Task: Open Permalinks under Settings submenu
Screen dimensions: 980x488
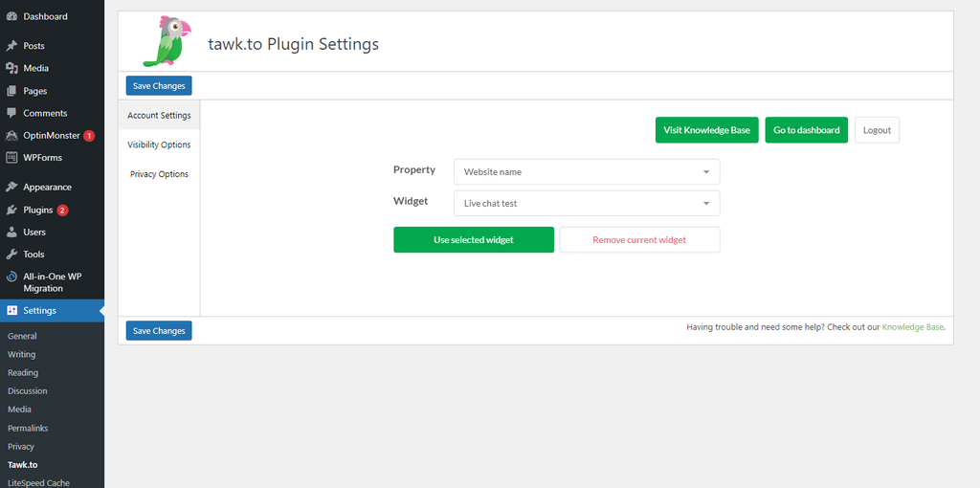Action: pyautogui.click(x=28, y=428)
